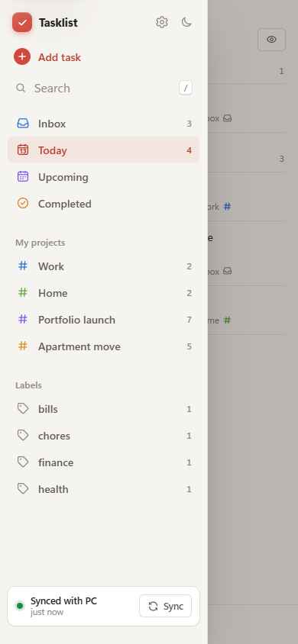Screen dimensions: 298x644
Task: Click the Work project count 2
Action: pyautogui.click(x=189, y=266)
